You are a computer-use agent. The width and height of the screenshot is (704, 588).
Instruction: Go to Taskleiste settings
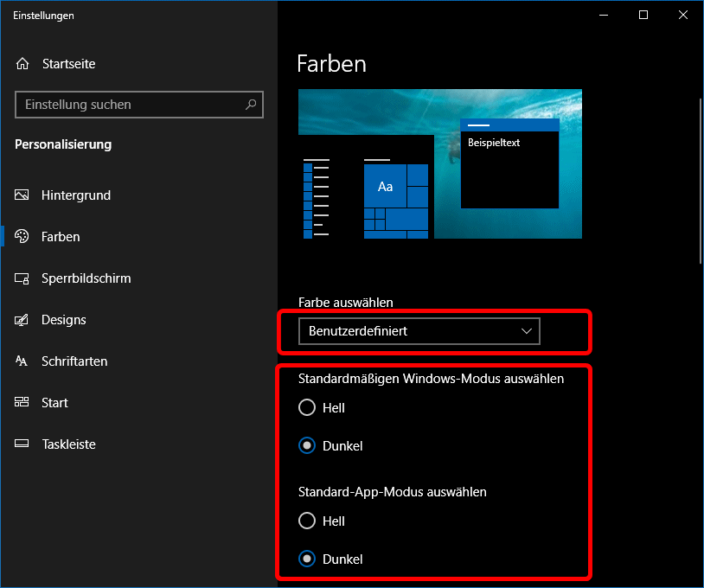(68, 444)
